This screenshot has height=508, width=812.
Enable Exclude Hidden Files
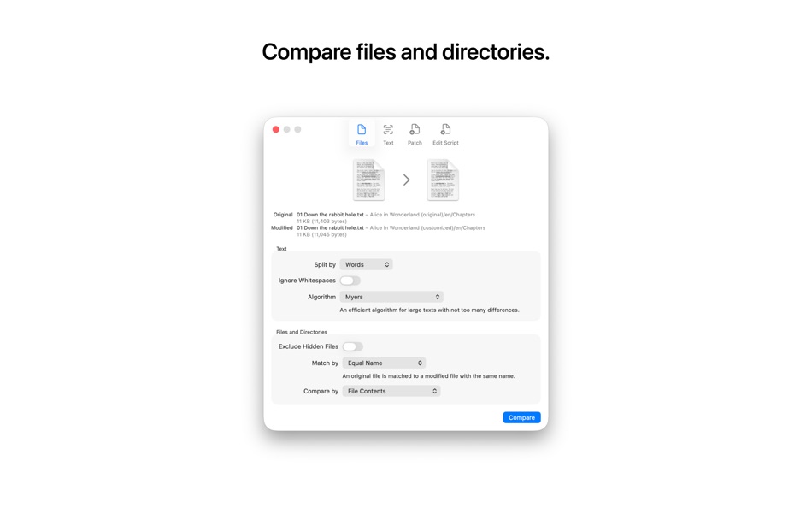click(353, 346)
